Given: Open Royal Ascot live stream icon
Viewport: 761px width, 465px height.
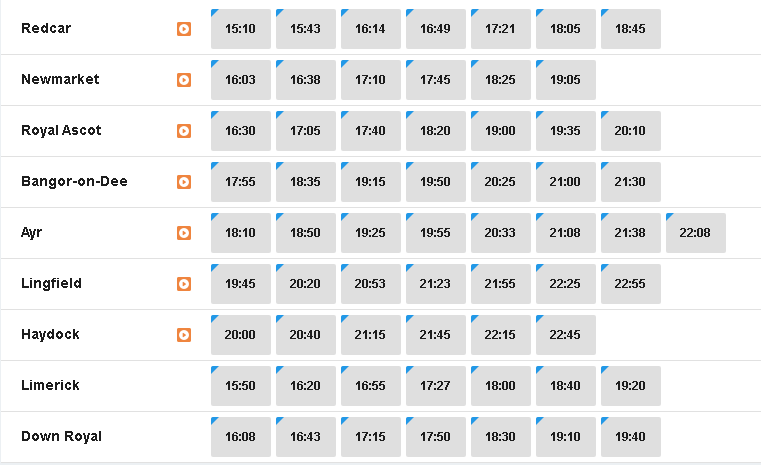Looking at the screenshot, I should coord(183,131).
